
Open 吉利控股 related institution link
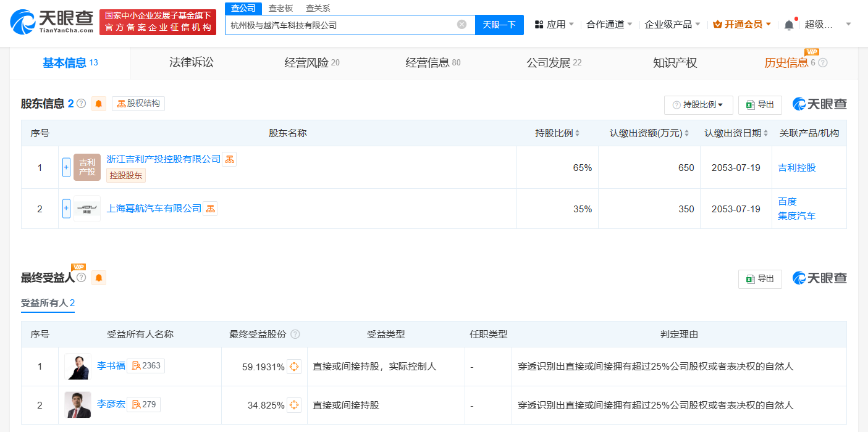[x=797, y=168]
